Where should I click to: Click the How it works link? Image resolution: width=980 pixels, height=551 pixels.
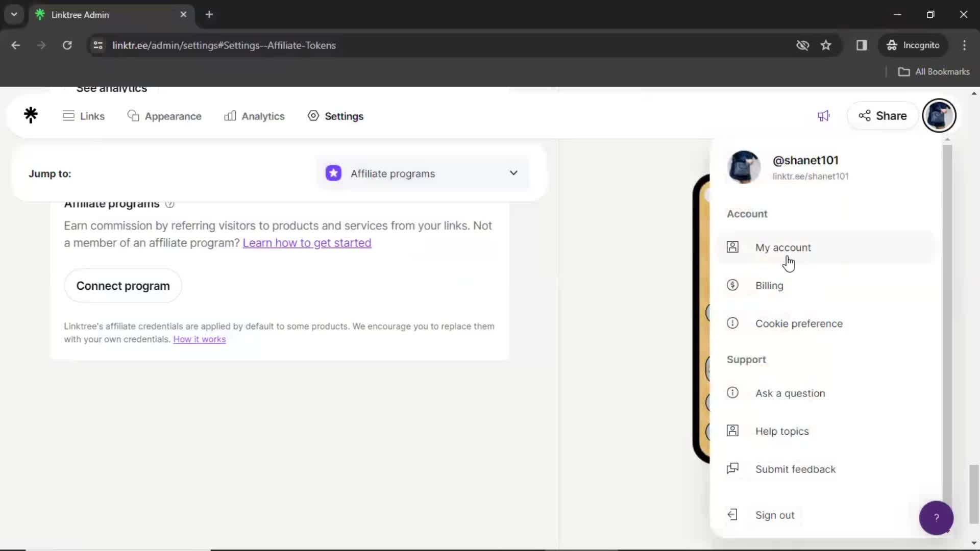point(199,339)
